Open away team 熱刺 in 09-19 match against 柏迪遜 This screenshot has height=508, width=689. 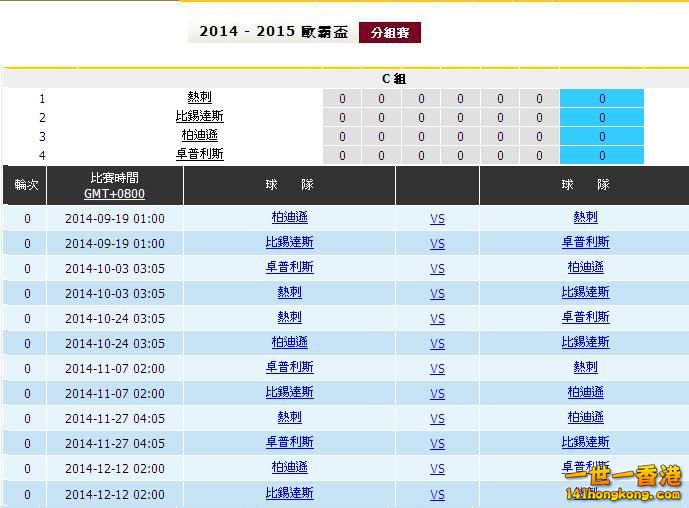tap(585, 217)
